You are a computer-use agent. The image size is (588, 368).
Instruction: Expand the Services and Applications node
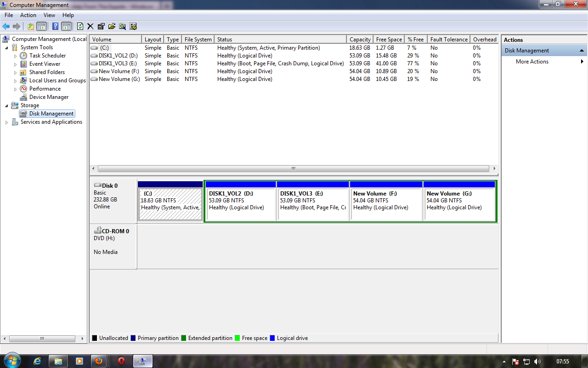[6, 122]
